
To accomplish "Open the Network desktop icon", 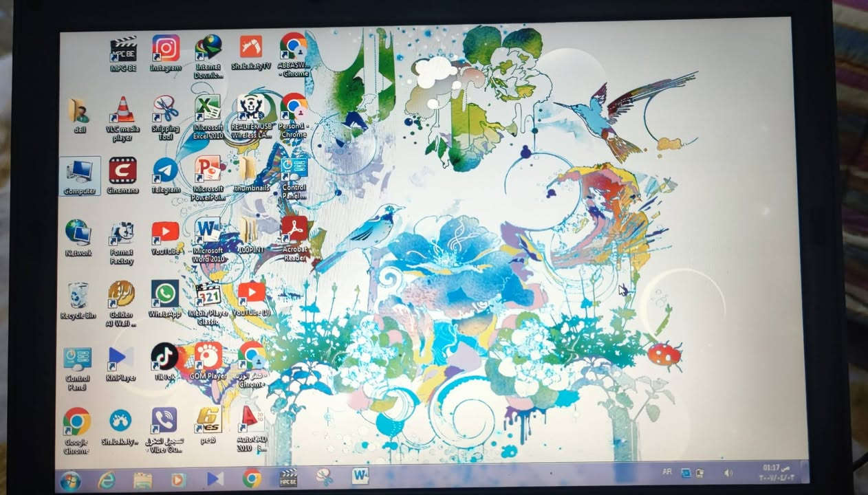I will (78, 238).
